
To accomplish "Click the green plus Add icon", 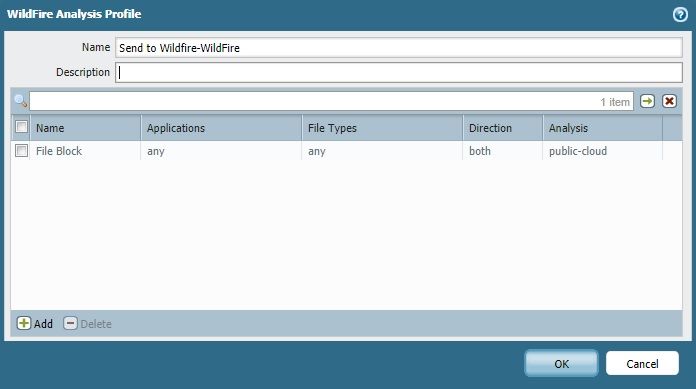I will point(24,323).
